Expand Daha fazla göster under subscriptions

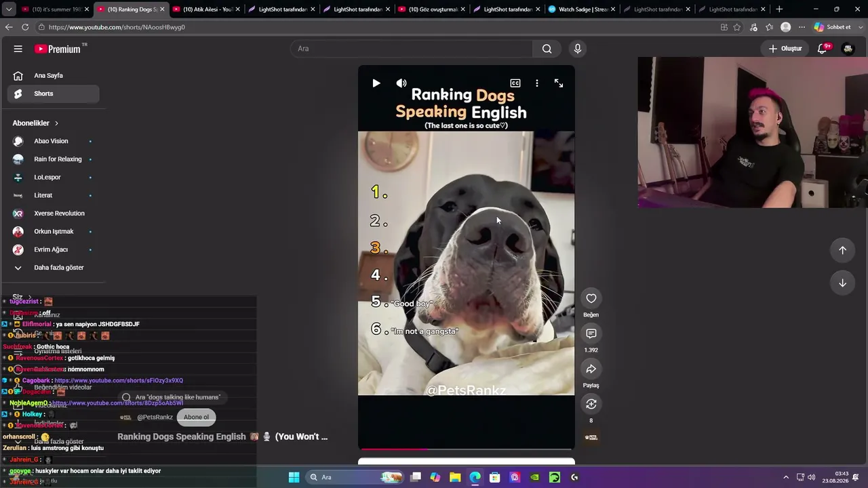[x=53, y=268]
